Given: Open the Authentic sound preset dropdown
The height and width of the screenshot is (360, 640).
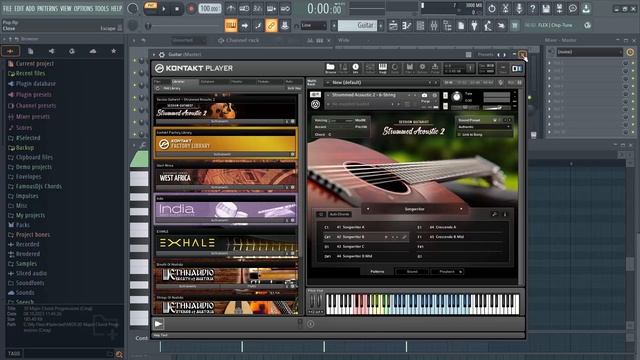Looking at the screenshot, I should [484, 127].
